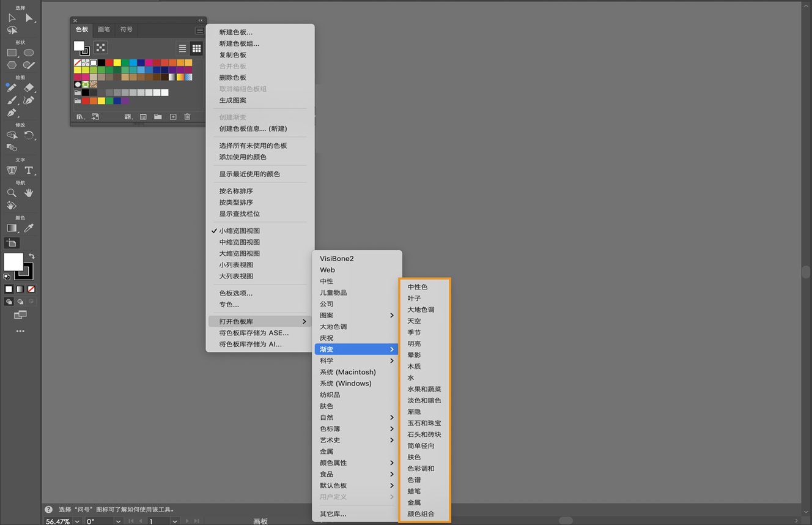Expand the 食品 submenu
The width and height of the screenshot is (812, 525).
(357, 474)
